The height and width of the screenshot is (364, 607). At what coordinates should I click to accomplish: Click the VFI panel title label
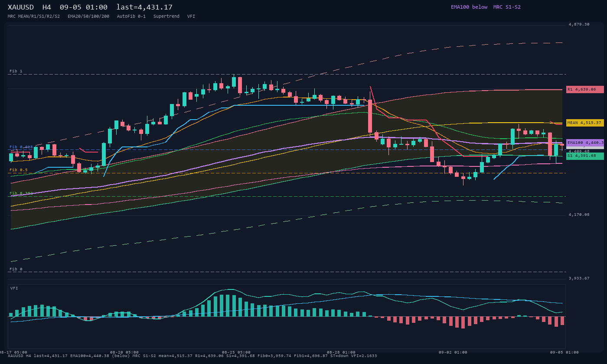(x=14, y=288)
